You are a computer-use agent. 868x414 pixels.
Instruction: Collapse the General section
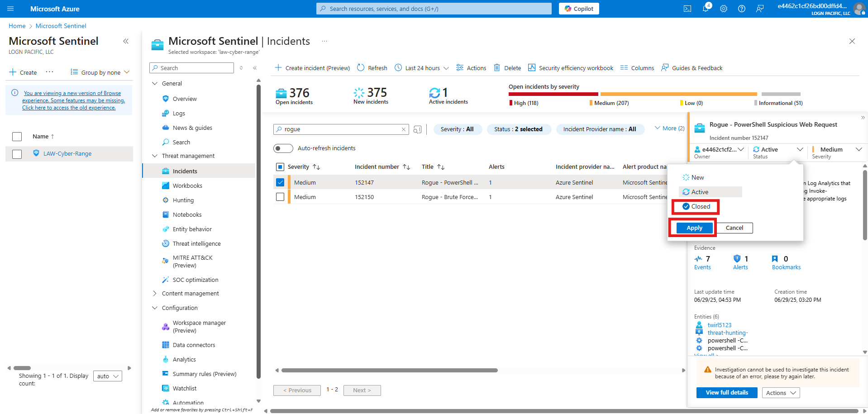[x=155, y=83]
